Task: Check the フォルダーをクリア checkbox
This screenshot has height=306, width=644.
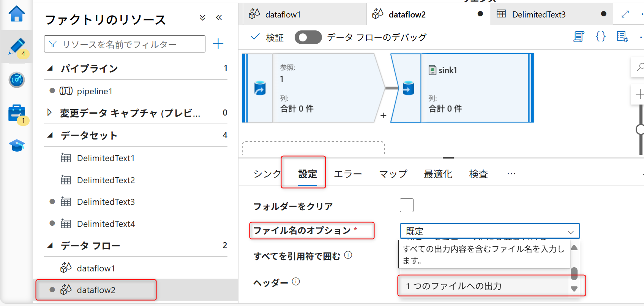Action: click(407, 205)
